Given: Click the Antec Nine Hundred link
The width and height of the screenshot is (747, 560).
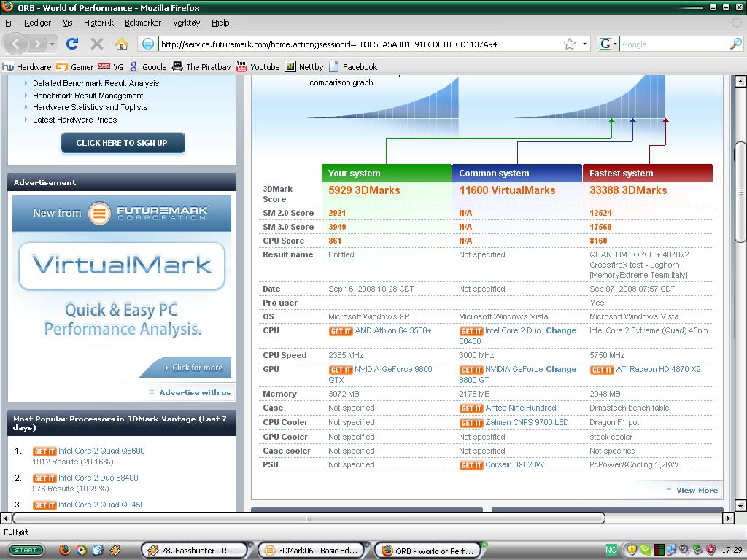Looking at the screenshot, I should pyautogui.click(x=521, y=408).
